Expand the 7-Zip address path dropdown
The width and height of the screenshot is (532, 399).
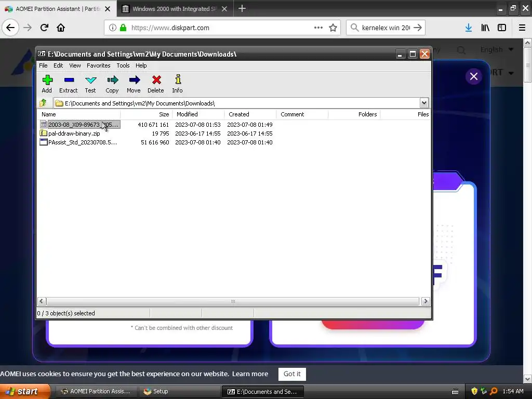coord(424,103)
